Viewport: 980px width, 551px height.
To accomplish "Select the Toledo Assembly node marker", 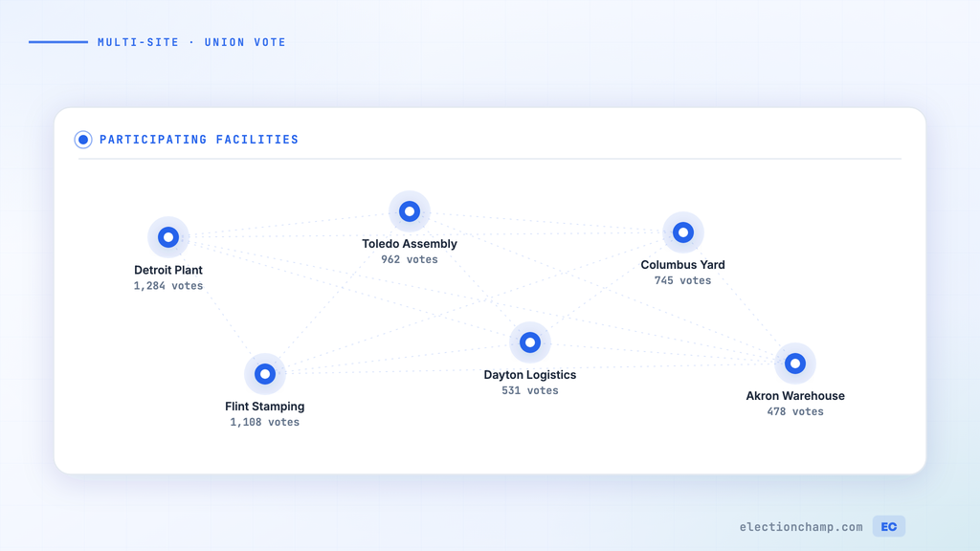I will pyautogui.click(x=410, y=211).
